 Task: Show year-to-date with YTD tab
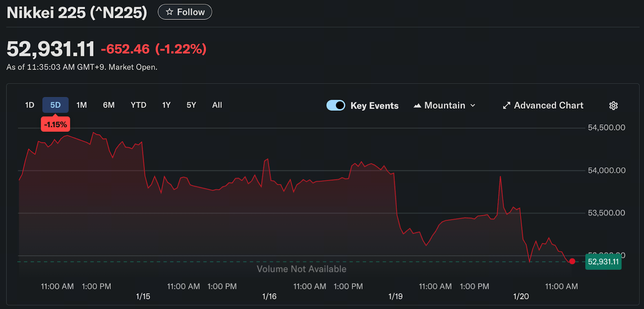(x=138, y=105)
